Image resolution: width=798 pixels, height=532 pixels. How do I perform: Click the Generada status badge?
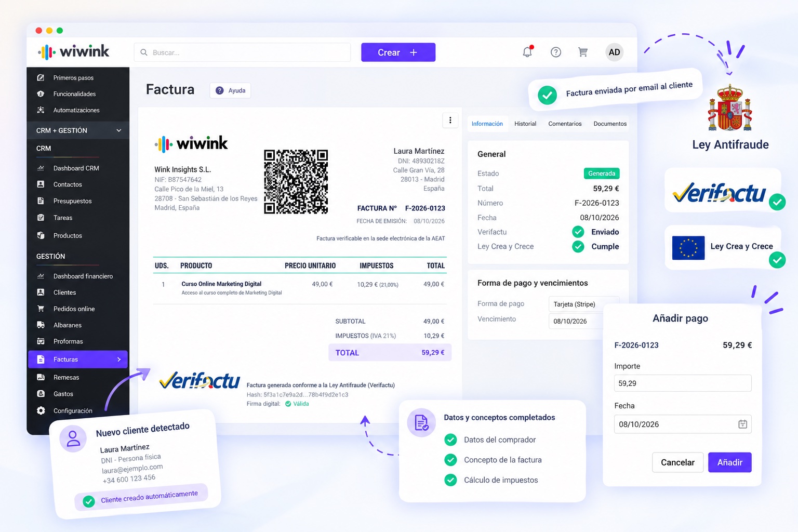602,174
